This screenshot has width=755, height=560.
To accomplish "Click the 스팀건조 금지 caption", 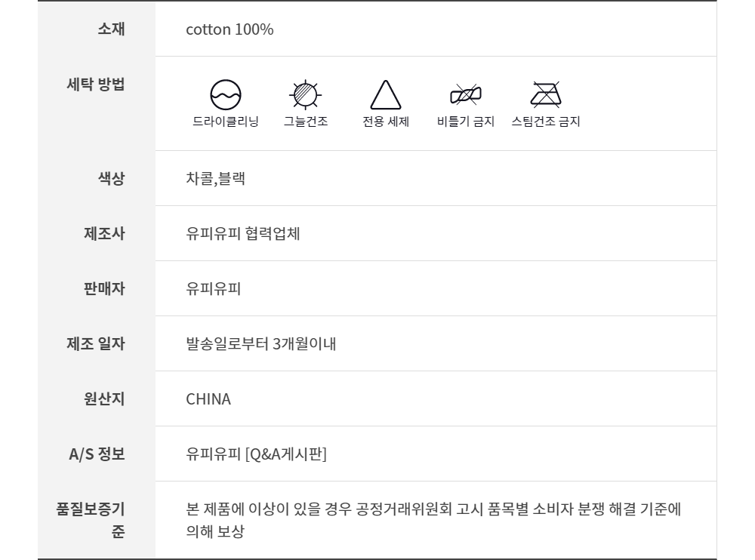I will (x=546, y=122).
